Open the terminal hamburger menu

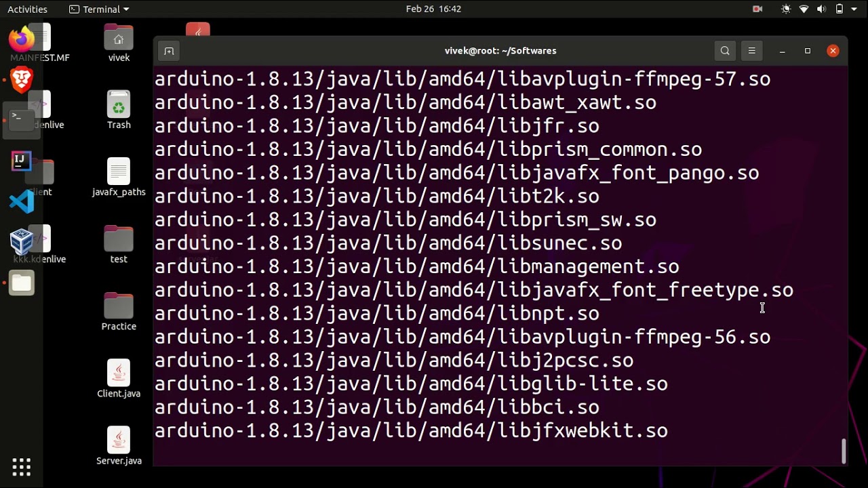click(x=751, y=51)
